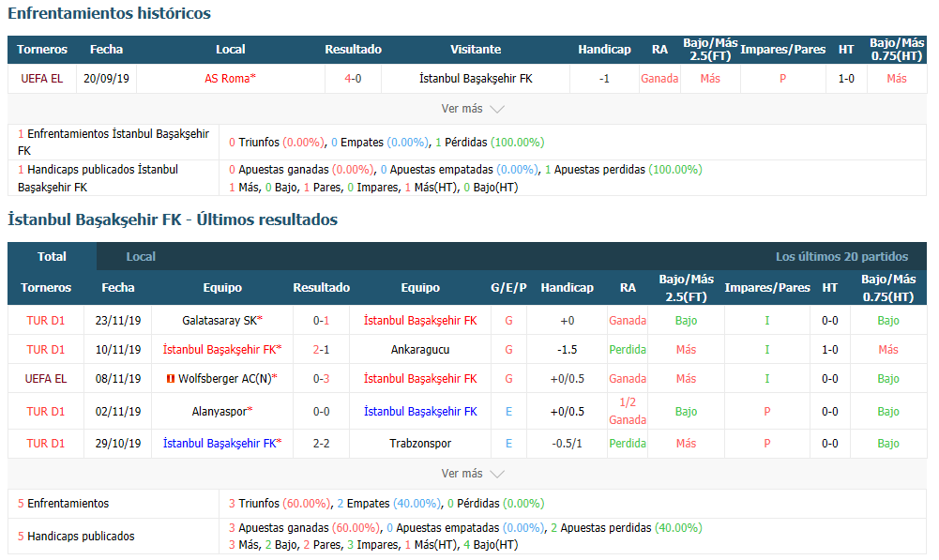939x560 pixels.
Task: Click 3 Triunfos (60.00%) summary text
Action: [279, 504]
